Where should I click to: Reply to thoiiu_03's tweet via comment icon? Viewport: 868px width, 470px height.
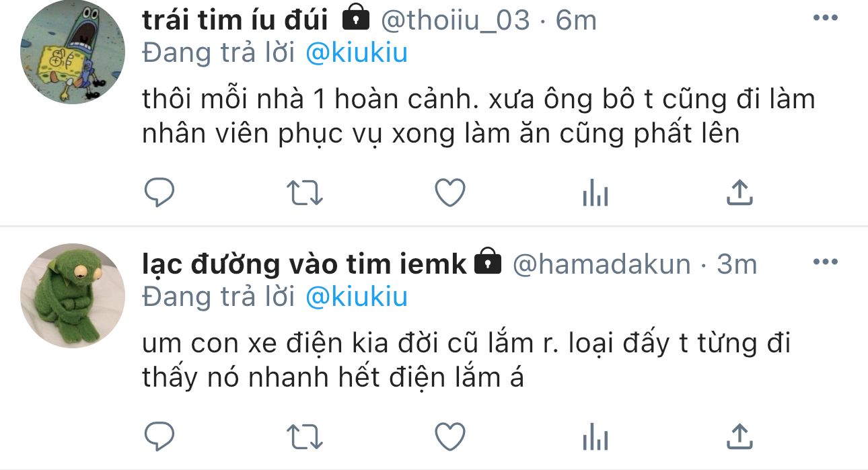click(x=159, y=193)
